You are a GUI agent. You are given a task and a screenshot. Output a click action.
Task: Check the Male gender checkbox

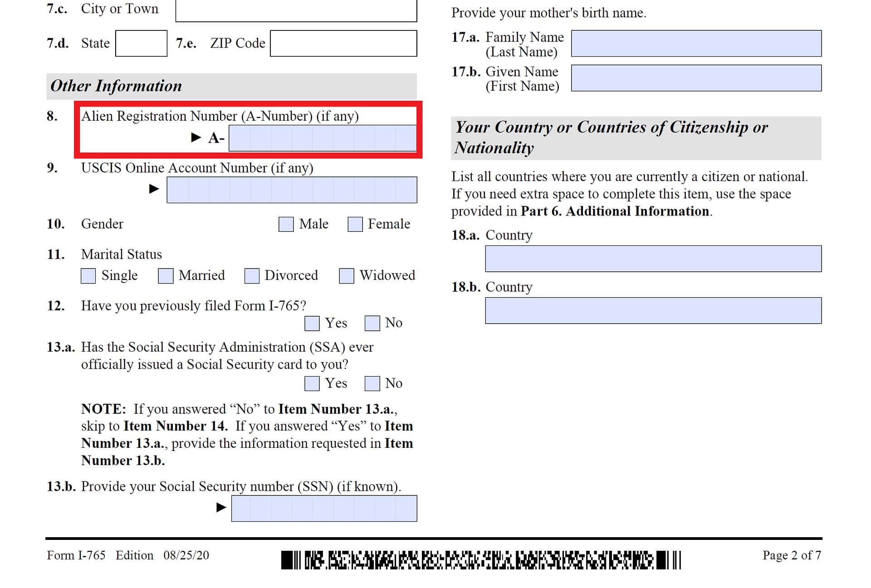point(286,224)
